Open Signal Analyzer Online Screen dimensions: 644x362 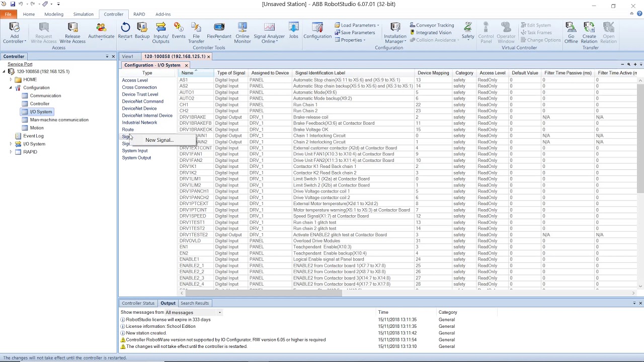269,33
